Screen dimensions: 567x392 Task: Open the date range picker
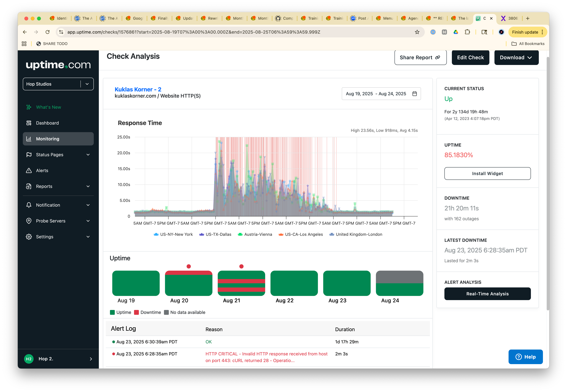point(381,94)
